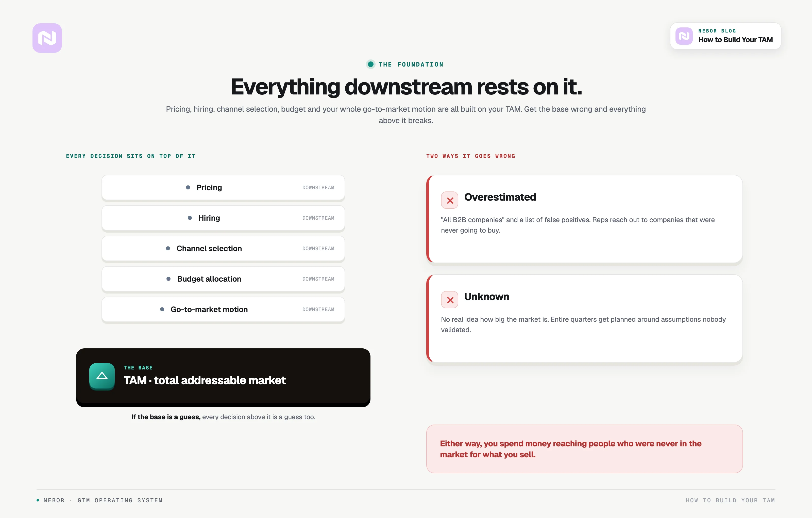Click the bullet dot beside Go-to-market motion
Image resolution: width=812 pixels, height=518 pixels.
[162, 309]
